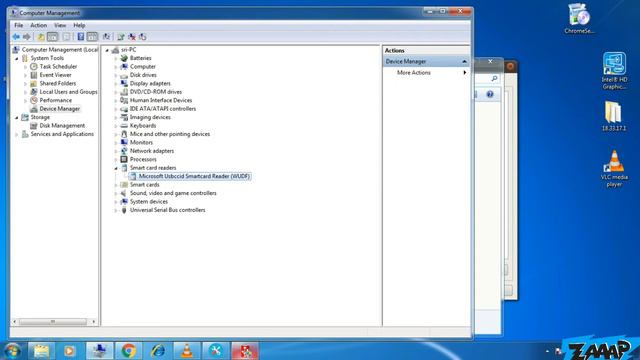Click the Uninstall device toolbar icon
640x360 pixels.
click(132, 37)
